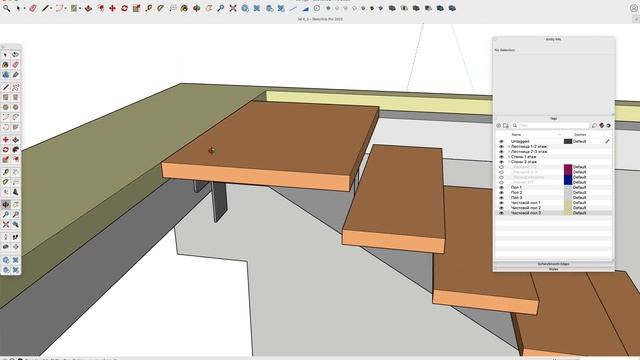Pick the Scale tool in the top toolbar
The height and width of the screenshot is (360, 640).
[x=136, y=8]
